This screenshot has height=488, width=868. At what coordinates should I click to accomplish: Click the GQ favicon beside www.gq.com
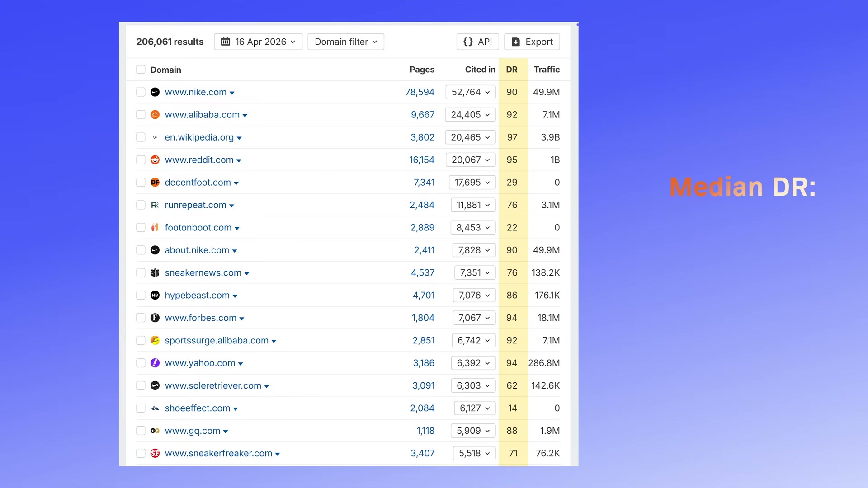[155, 431]
